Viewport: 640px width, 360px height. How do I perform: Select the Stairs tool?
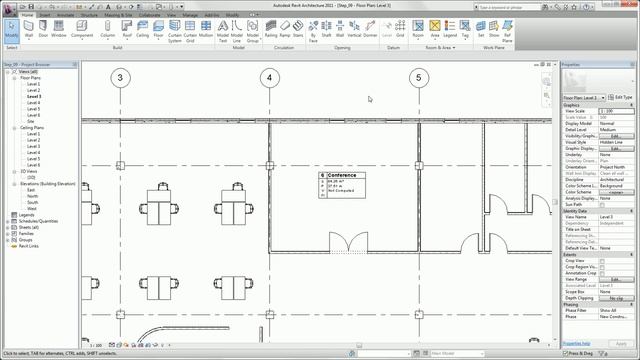298,29
